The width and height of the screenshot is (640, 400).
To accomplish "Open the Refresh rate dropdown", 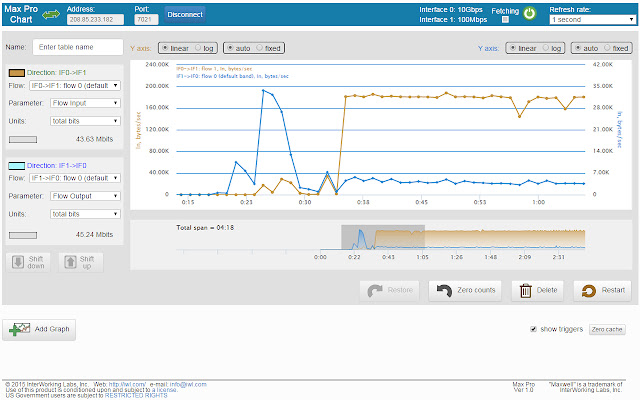I will [592, 19].
